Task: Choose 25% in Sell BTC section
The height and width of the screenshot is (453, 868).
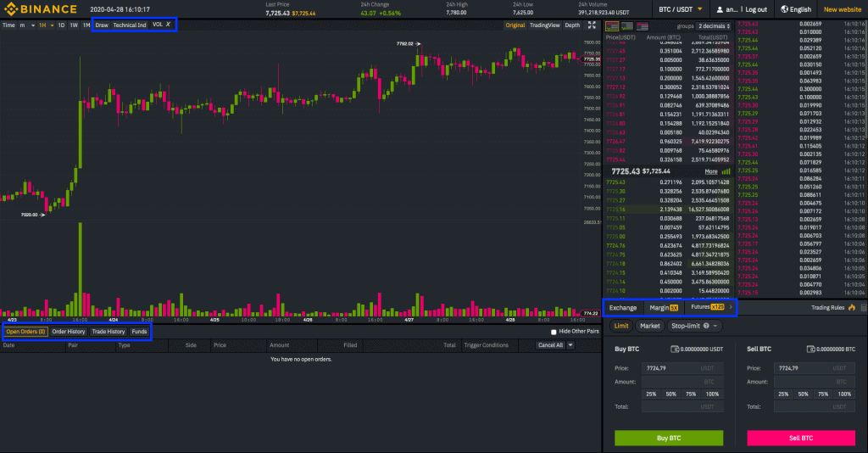Action: click(x=783, y=394)
